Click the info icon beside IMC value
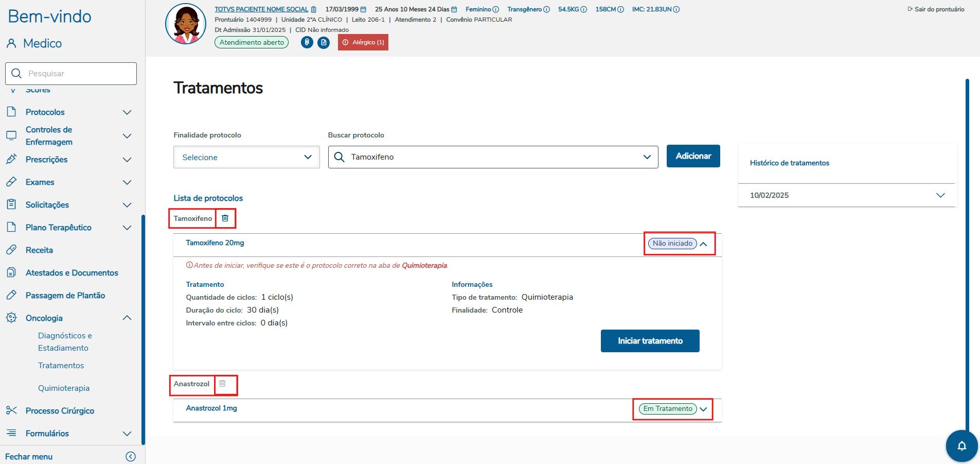 676,9
